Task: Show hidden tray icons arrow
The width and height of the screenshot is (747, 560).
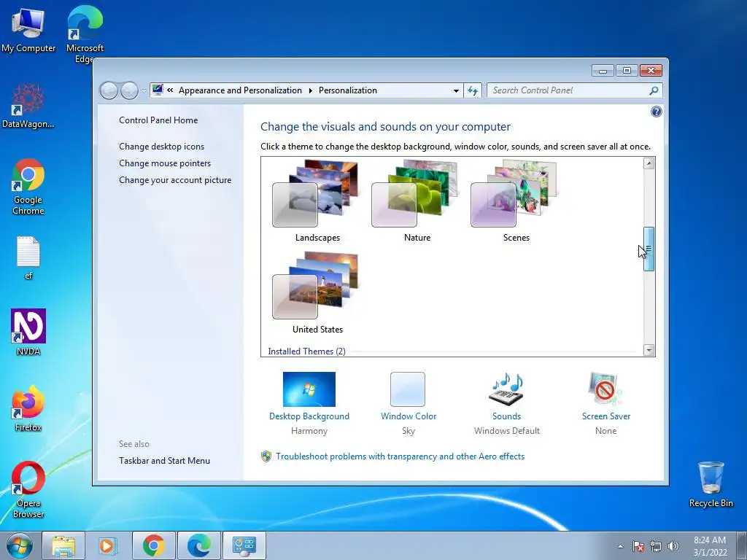Action: (620, 546)
